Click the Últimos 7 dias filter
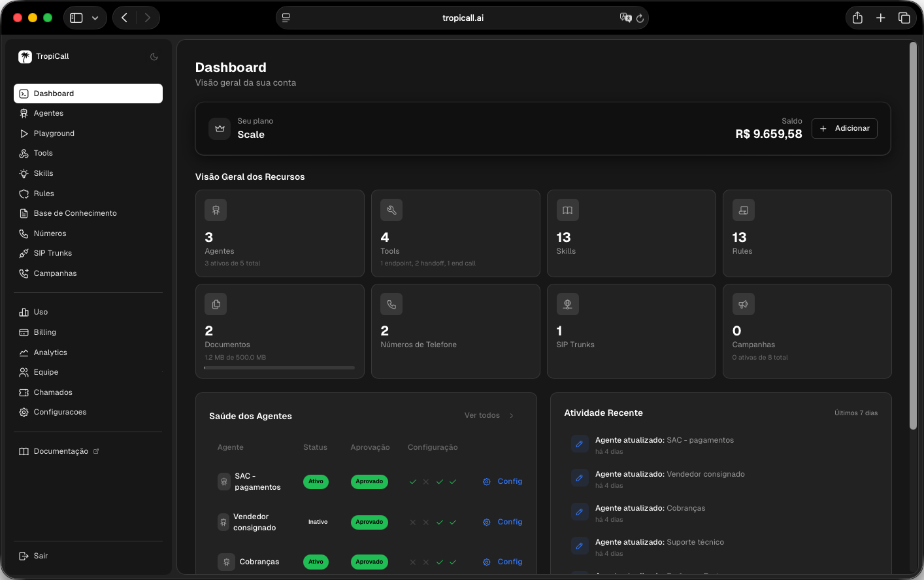The width and height of the screenshot is (924, 580). [x=856, y=413]
